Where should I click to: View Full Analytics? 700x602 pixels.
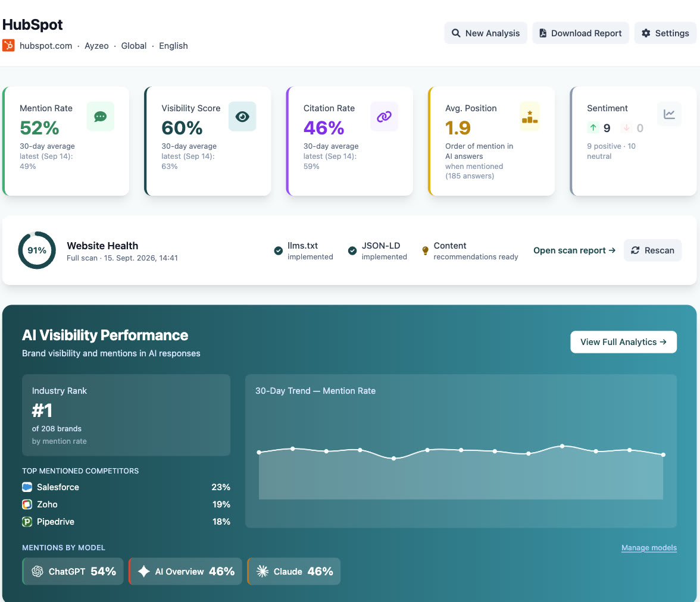click(x=623, y=342)
